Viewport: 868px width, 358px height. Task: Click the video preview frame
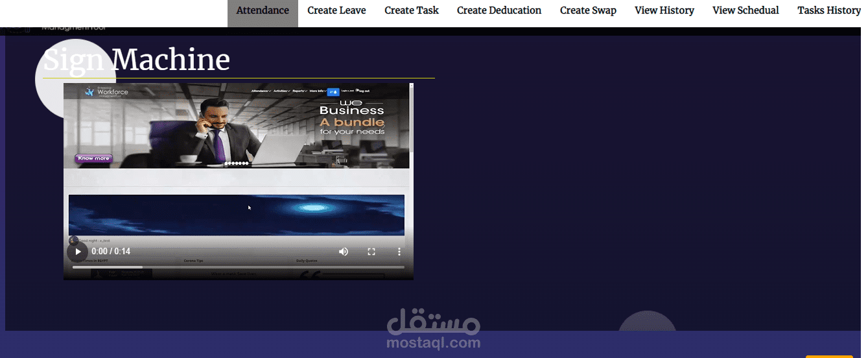coord(238,182)
